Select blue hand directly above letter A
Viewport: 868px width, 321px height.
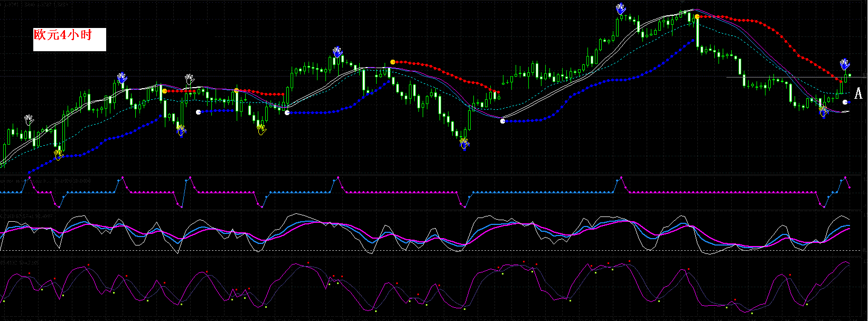point(845,64)
